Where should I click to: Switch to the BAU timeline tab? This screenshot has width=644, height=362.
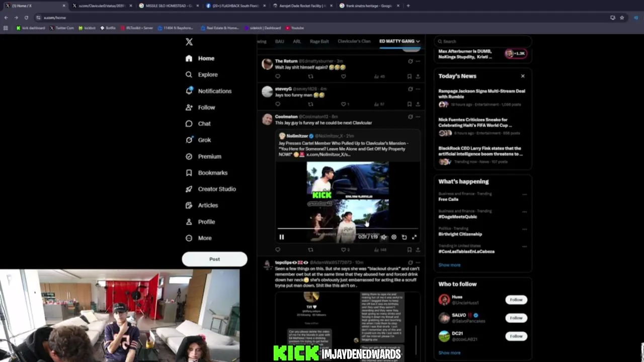point(279,41)
